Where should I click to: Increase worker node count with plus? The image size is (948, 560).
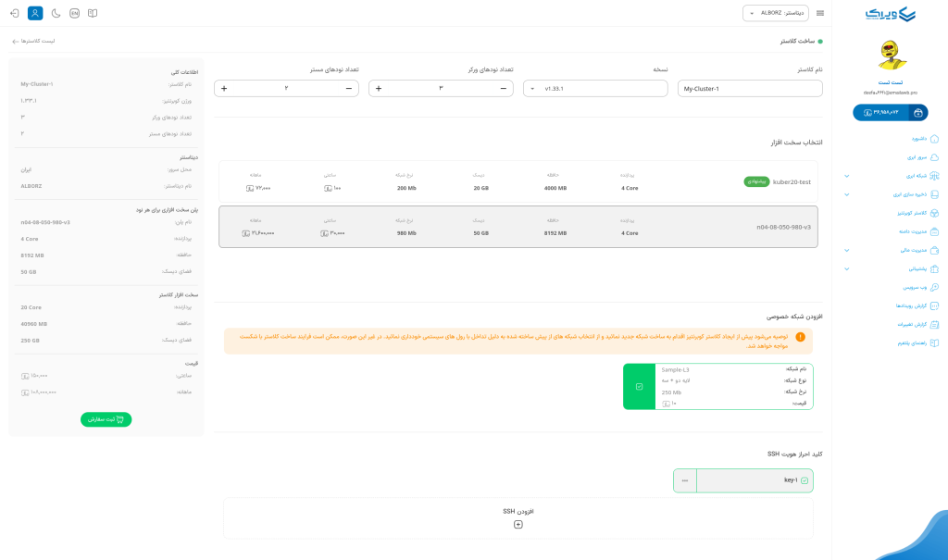point(379,88)
